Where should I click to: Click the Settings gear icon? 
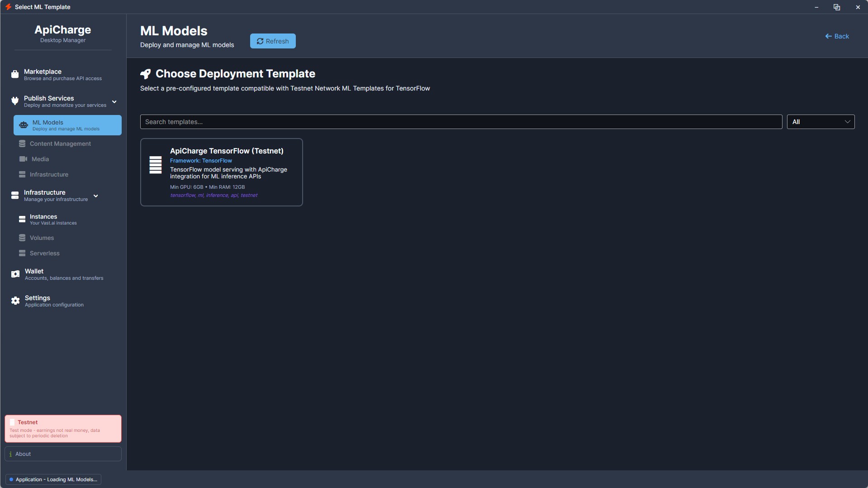tap(15, 301)
